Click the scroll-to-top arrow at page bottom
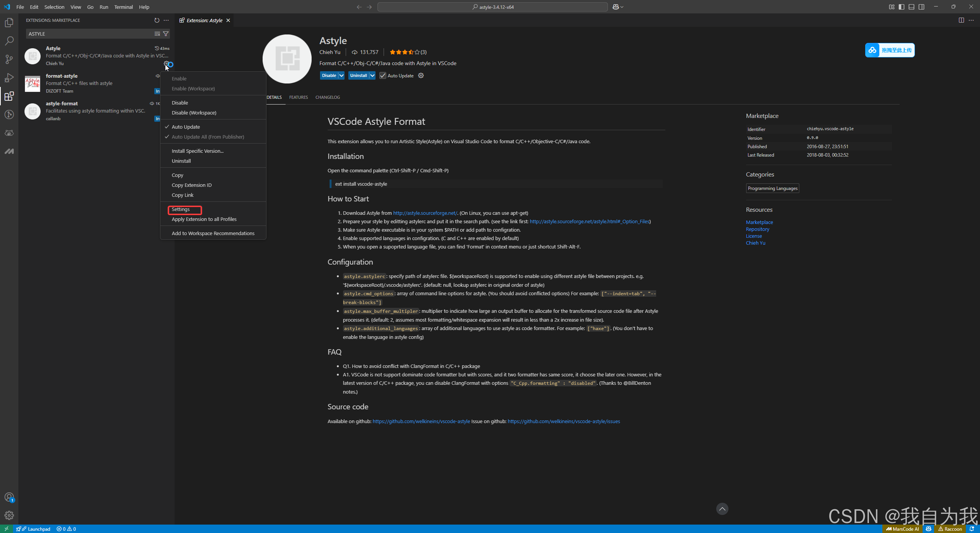The height and width of the screenshot is (533, 980). pos(722,509)
